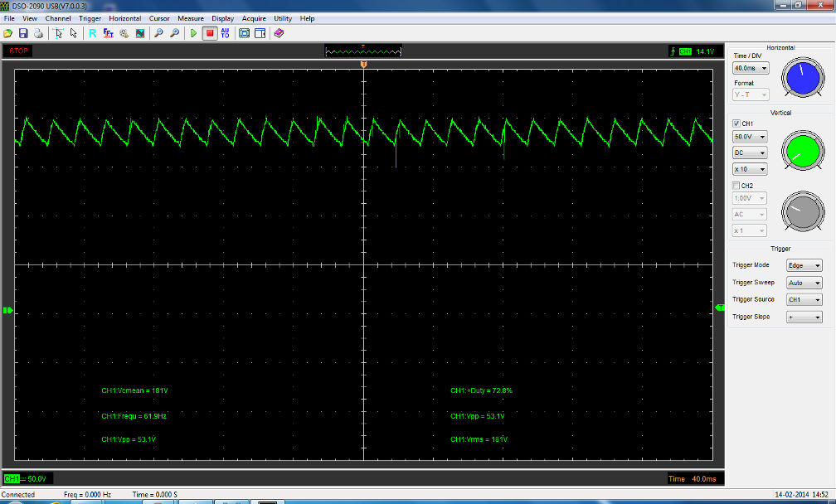Screen dimensions: 836x504
Task: Open the CH1 50.0V volts dropdown
Action: pos(750,137)
